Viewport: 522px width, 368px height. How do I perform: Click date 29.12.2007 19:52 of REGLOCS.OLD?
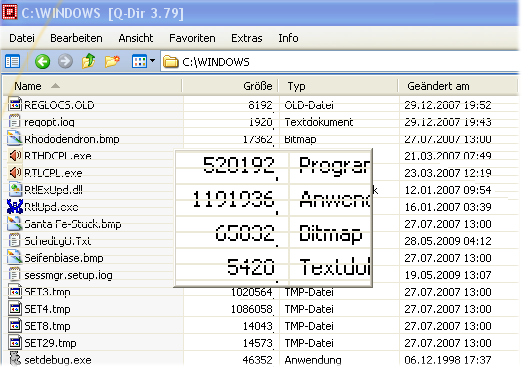point(448,105)
